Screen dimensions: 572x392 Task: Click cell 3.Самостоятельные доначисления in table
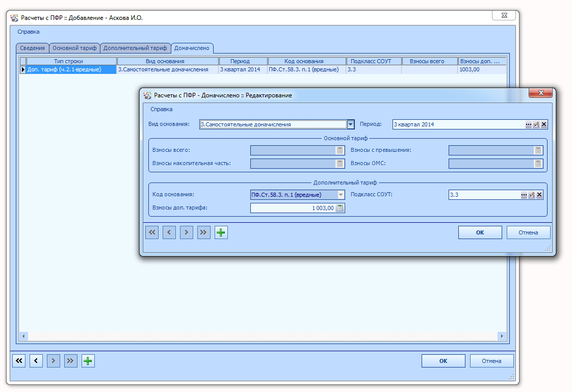(168, 70)
